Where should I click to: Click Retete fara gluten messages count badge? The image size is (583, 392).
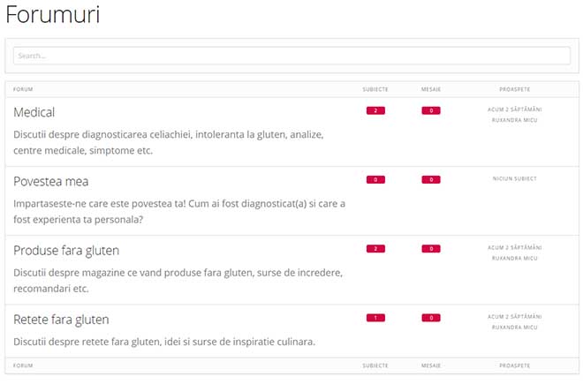(x=431, y=318)
